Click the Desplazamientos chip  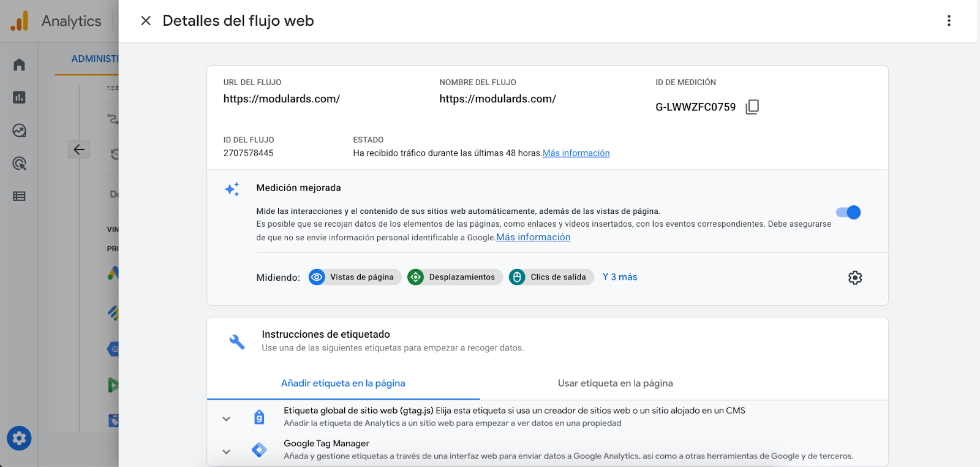point(455,277)
